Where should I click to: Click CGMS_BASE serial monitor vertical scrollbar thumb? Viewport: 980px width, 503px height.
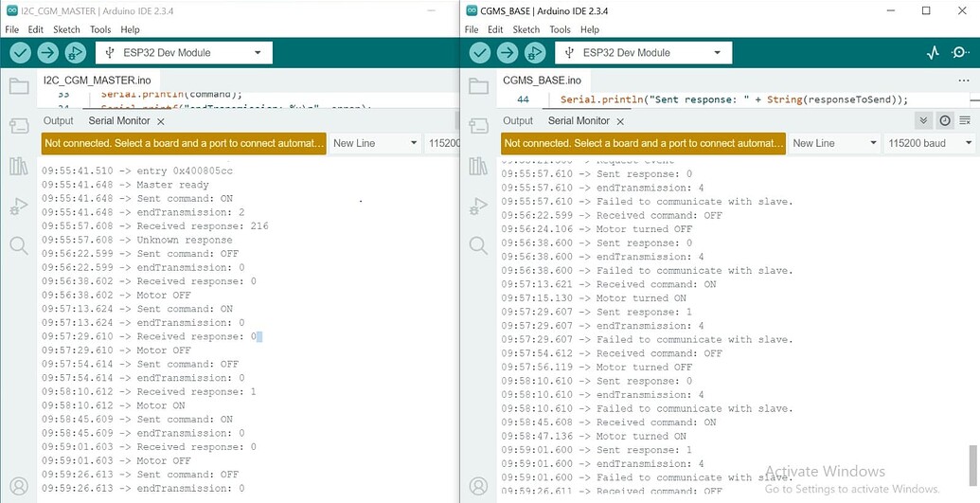971,465
